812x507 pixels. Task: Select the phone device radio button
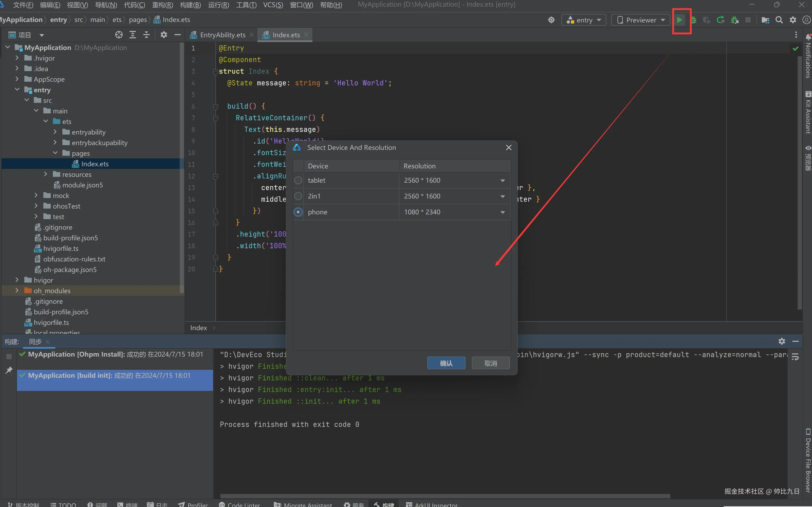point(298,212)
